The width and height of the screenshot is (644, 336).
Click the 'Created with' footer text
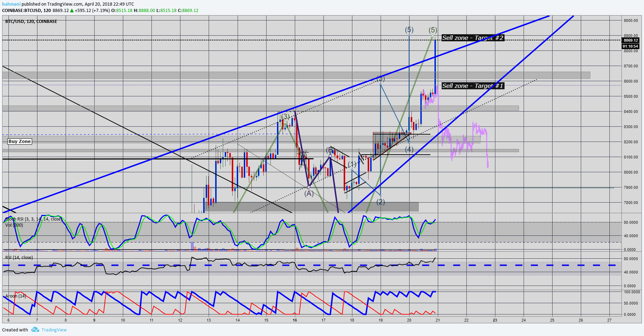(x=15, y=330)
